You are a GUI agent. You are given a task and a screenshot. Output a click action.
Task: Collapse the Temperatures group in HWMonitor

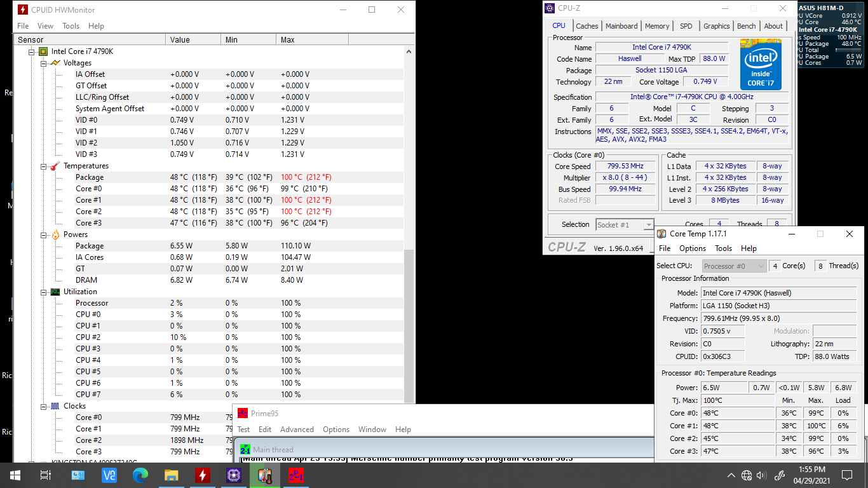[44, 166]
